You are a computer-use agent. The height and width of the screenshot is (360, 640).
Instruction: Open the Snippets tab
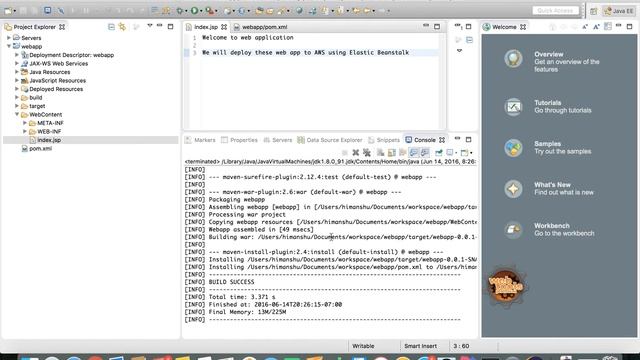pyautogui.click(x=384, y=140)
